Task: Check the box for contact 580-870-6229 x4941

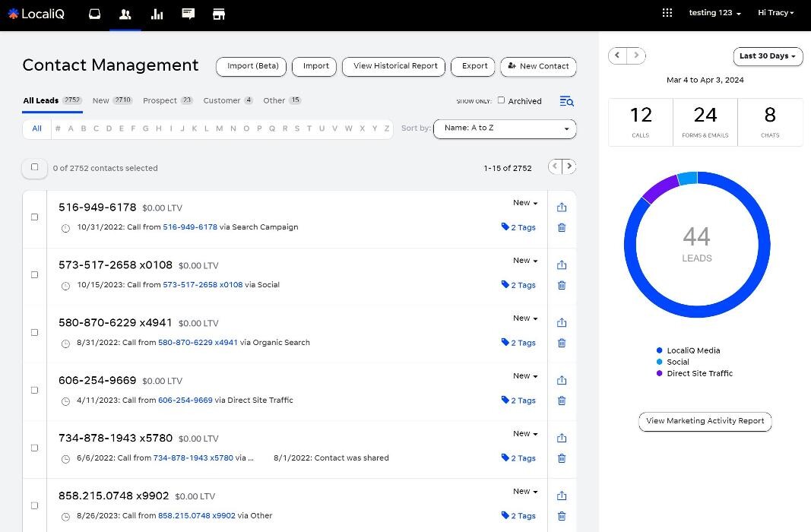Action: (x=34, y=332)
